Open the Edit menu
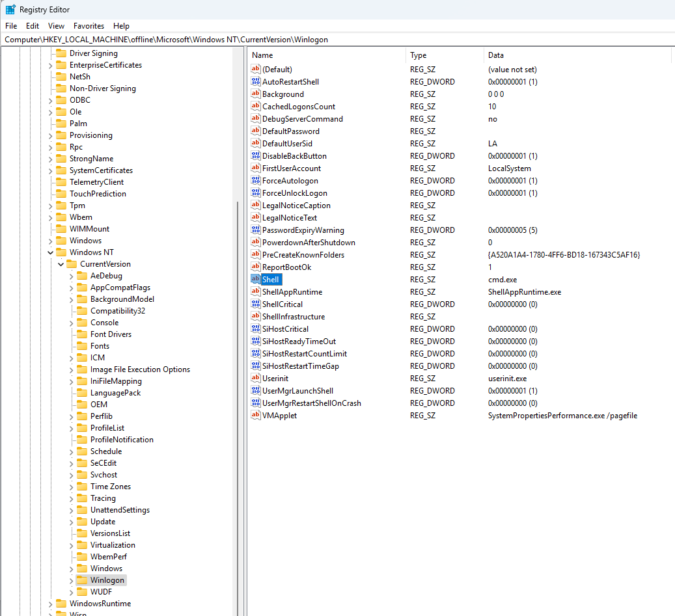 click(x=33, y=26)
